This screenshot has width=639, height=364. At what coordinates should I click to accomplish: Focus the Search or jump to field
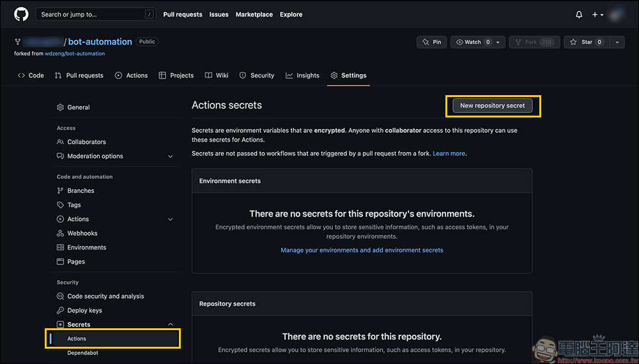pos(96,14)
